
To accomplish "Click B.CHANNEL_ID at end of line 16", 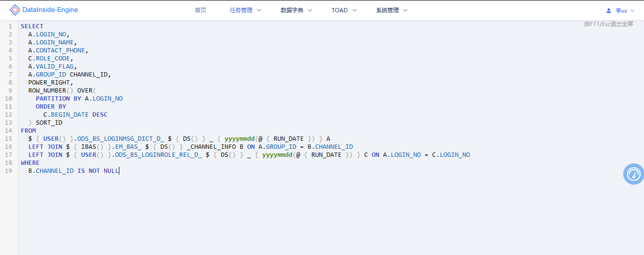I will click(330, 147).
